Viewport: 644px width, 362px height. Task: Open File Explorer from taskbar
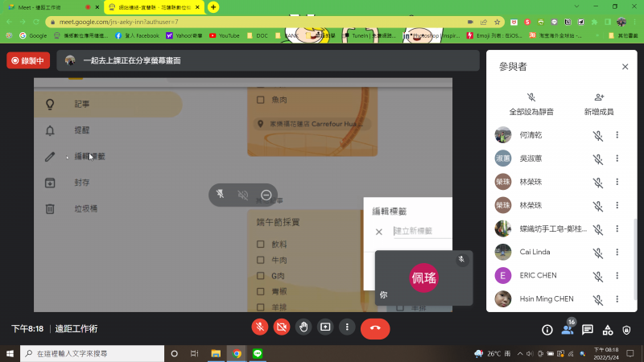point(216,353)
